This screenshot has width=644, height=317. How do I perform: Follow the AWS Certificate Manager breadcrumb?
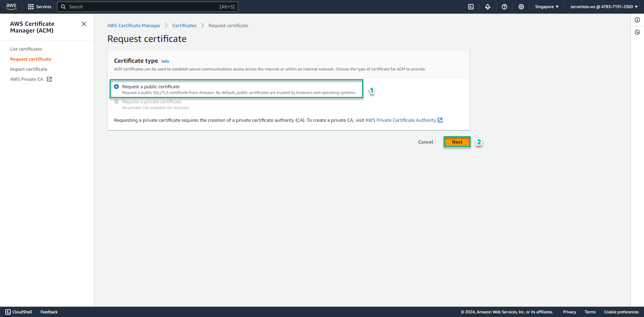point(134,25)
